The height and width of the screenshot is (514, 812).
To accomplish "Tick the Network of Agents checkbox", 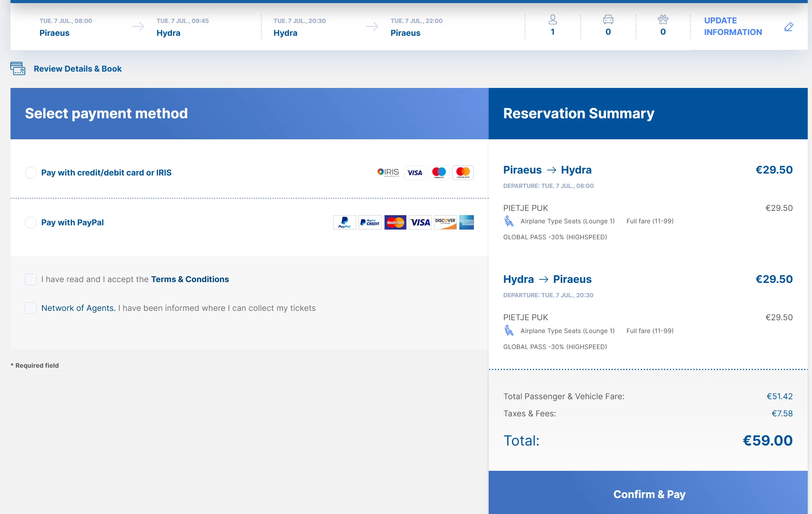I will pos(31,308).
